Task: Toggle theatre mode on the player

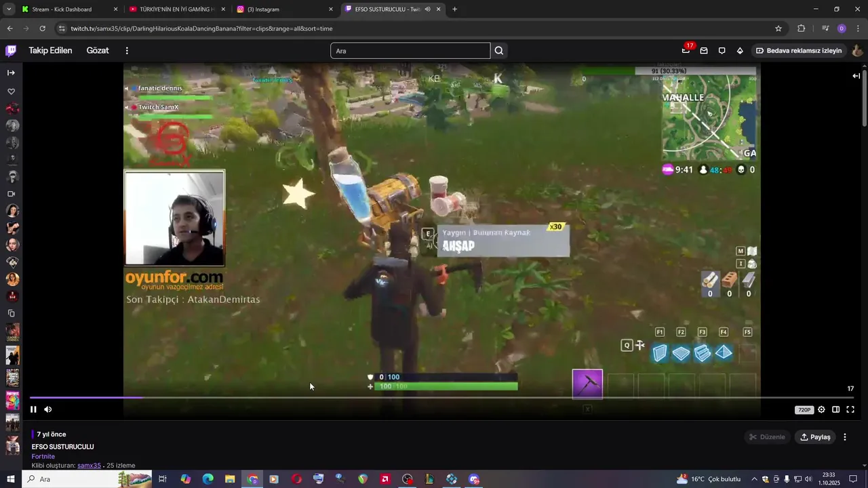Action: (x=836, y=409)
